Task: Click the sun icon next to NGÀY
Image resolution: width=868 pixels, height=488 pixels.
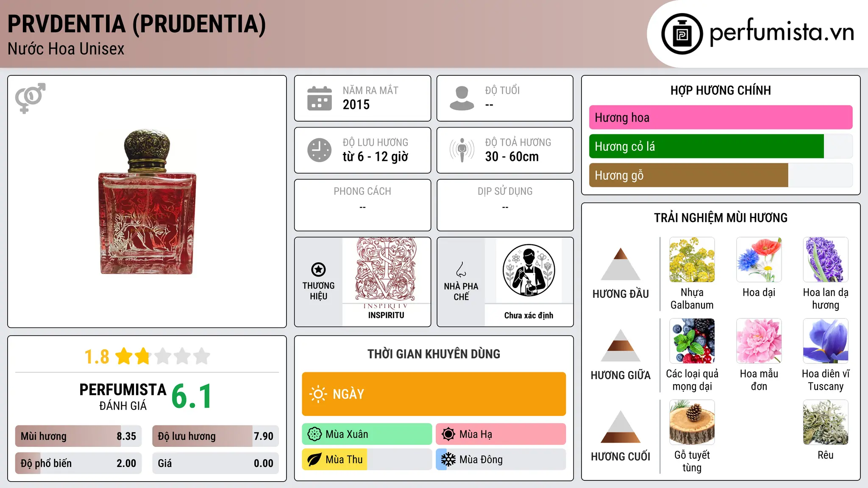Action: click(318, 394)
